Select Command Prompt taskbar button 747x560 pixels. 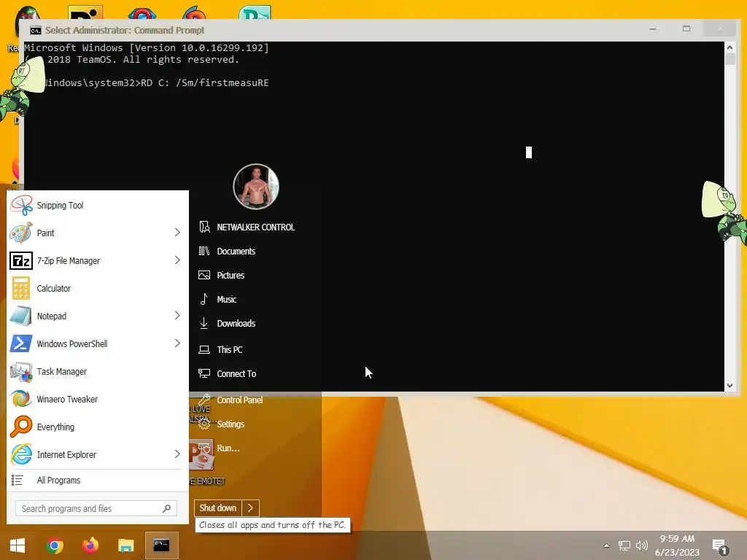[x=161, y=545]
